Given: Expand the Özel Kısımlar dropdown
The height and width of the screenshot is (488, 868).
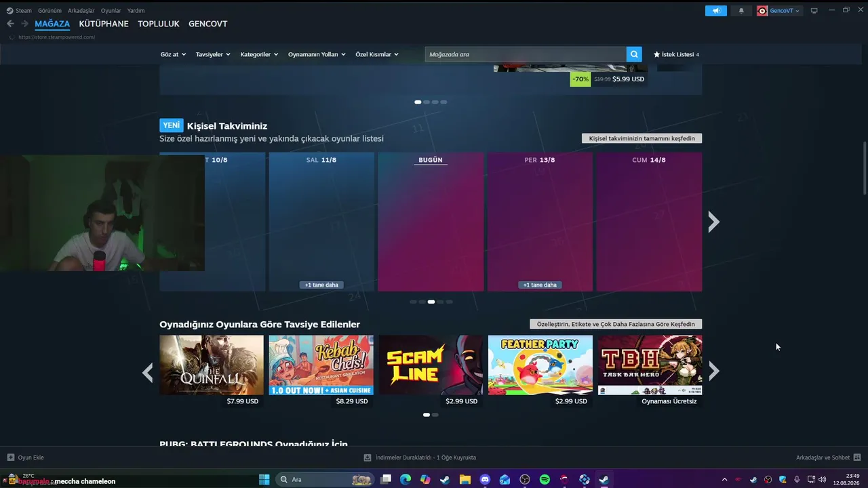Looking at the screenshot, I should 377,54.
